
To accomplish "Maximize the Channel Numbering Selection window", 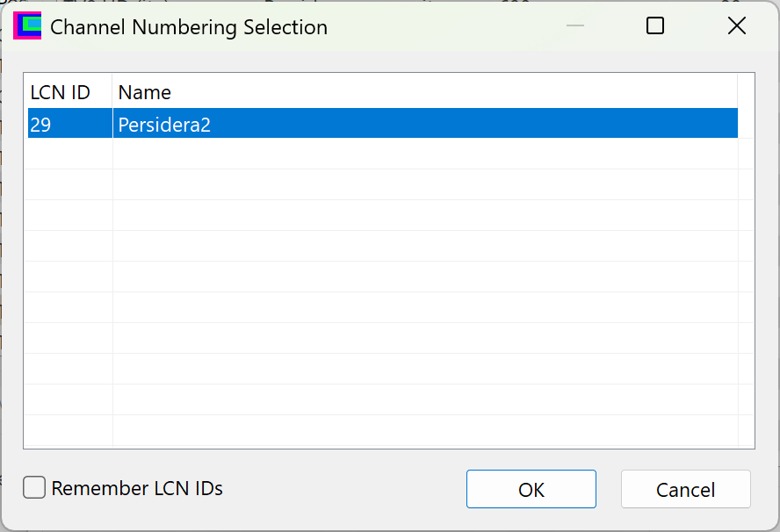I will point(654,26).
